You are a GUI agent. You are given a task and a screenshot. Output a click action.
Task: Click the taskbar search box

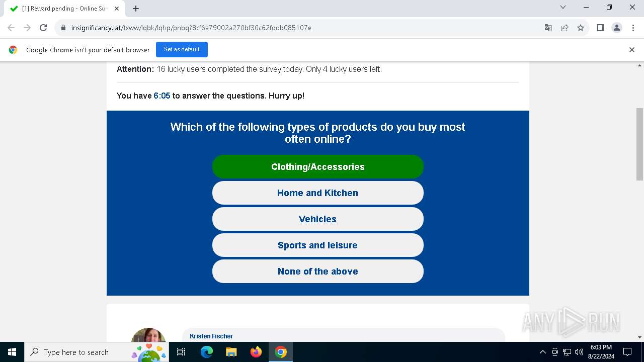tap(97, 352)
